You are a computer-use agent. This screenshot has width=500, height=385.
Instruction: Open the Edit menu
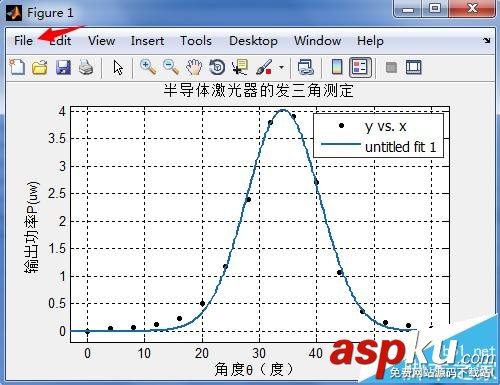point(60,41)
